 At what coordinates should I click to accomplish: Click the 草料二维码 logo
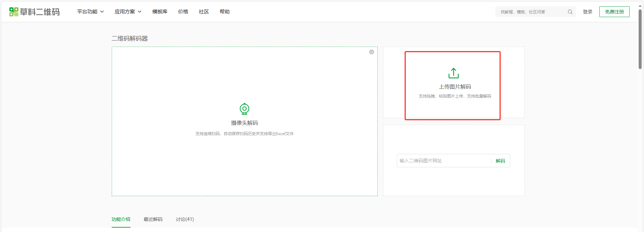pos(35,12)
